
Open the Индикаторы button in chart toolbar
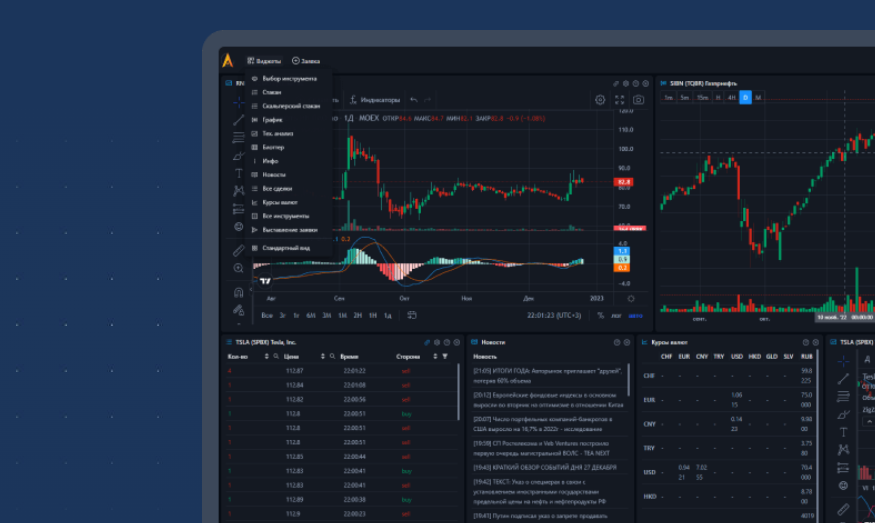tap(374, 100)
